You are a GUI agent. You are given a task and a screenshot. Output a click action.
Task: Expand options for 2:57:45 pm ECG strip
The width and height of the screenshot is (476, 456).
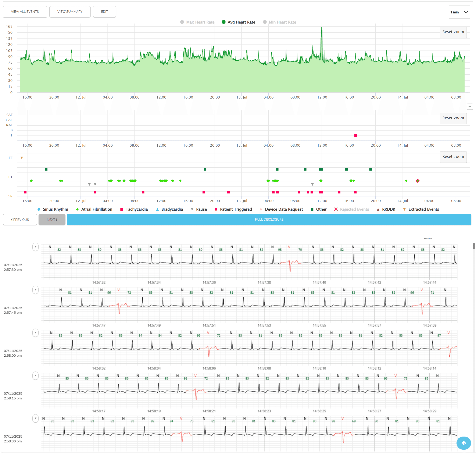[x=35, y=290]
